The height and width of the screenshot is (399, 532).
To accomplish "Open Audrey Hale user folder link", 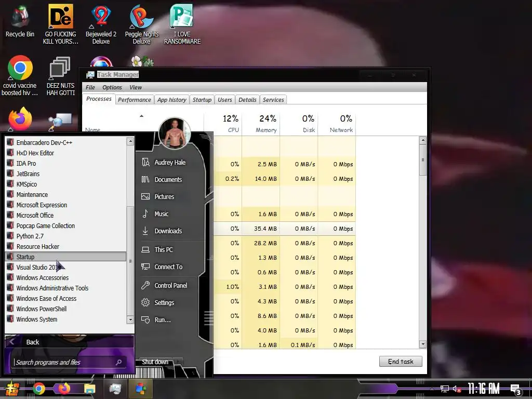I will click(170, 163).
